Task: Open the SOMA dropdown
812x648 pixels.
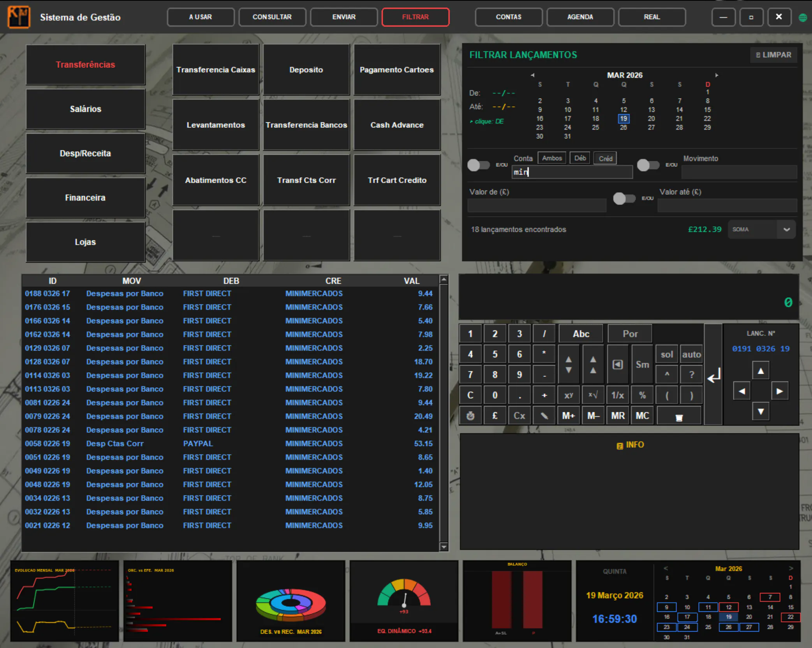Action: tap(761, 229)
